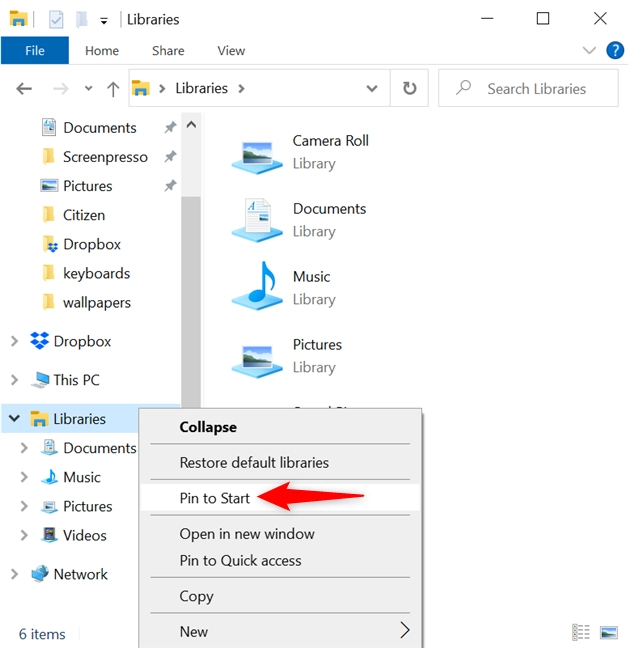Image resolution: width=629 pixels, height=648 pixels.
Task: Click the Properties quick access toolbar icon
Action: click(x=56, y=19)
